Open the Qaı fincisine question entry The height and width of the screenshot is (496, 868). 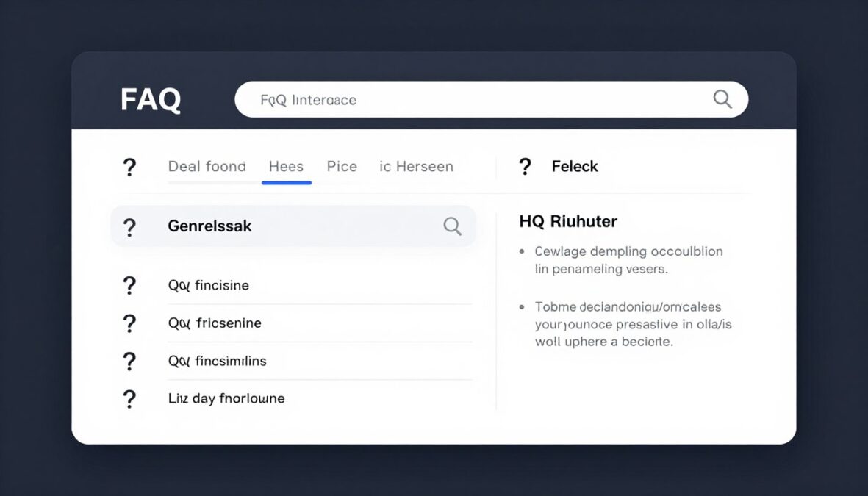tap(209, 285)
